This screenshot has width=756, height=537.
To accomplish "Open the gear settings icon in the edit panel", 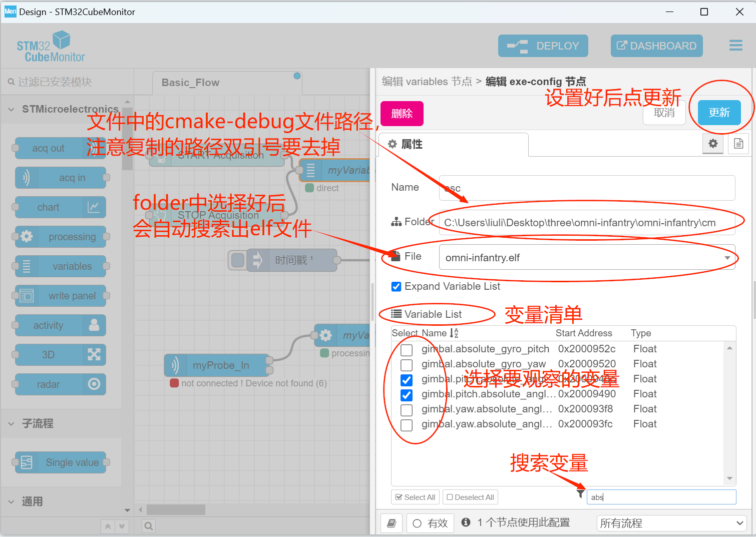I will [712, 144].
